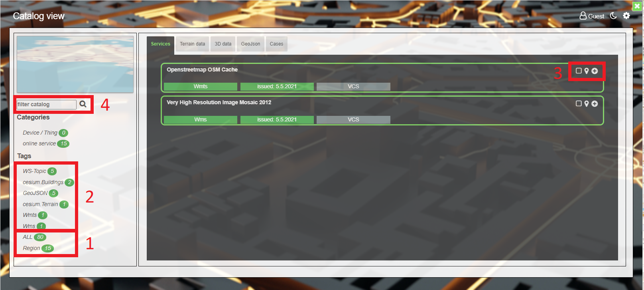
Task: Check the Openstreetmap OSM Cache checkbox
Action: coord(579,71)
